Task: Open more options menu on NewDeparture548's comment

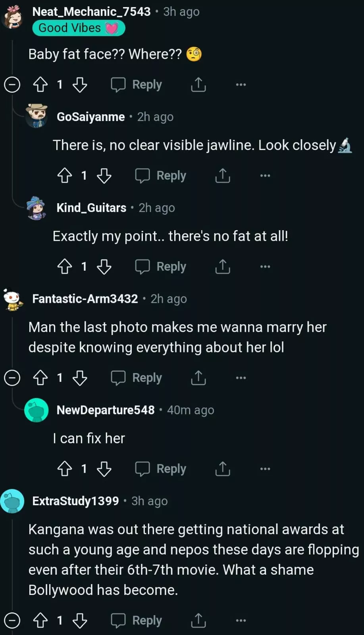Action: [265, 469]
